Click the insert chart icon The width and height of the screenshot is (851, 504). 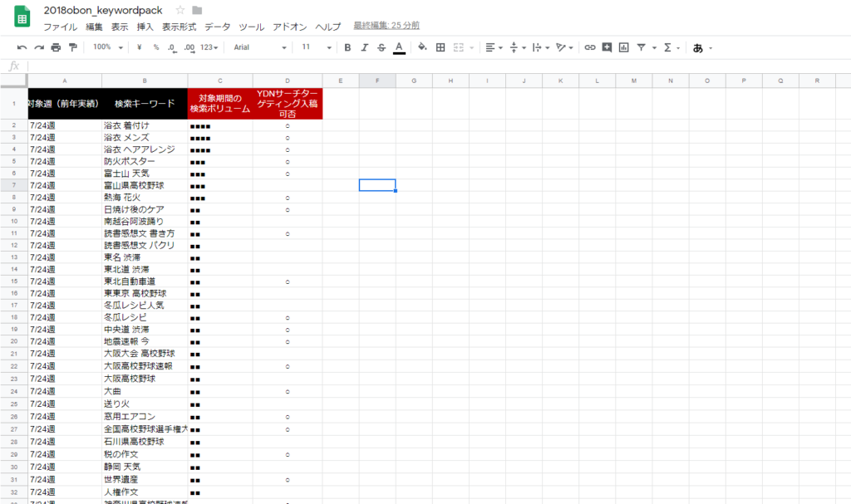tap(624, 48)
